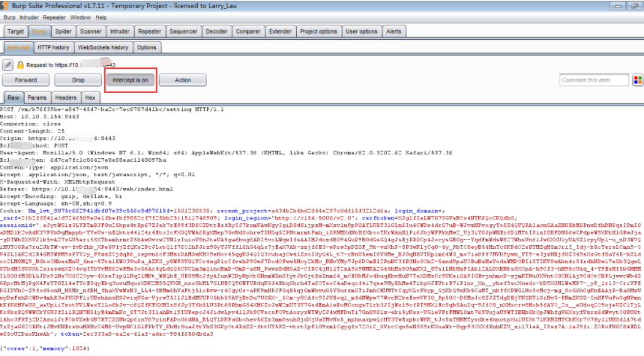Switch to the Target tab

(x=16, y=31)
